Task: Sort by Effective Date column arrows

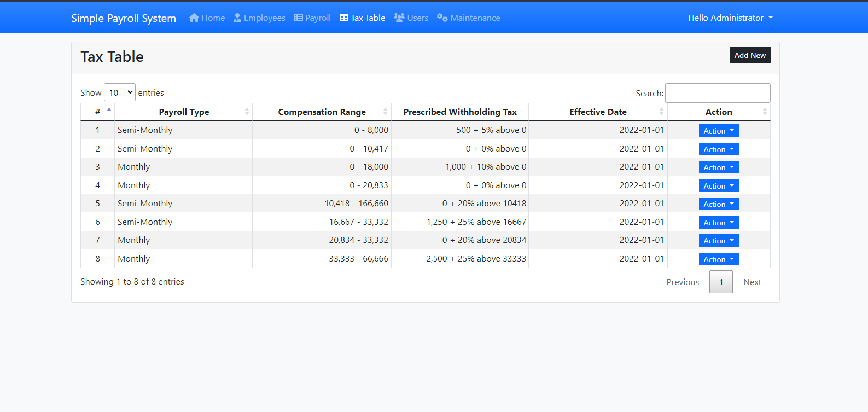Action: pos(661,112)
